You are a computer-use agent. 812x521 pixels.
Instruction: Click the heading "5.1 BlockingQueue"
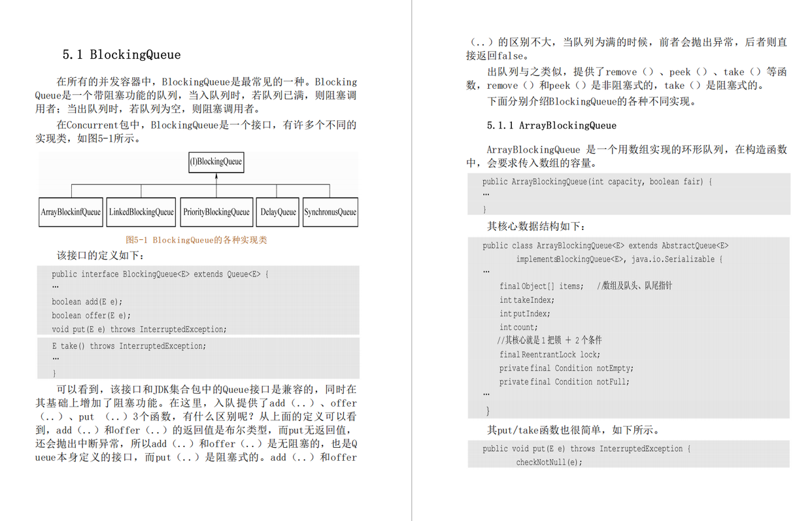(122, 54)
